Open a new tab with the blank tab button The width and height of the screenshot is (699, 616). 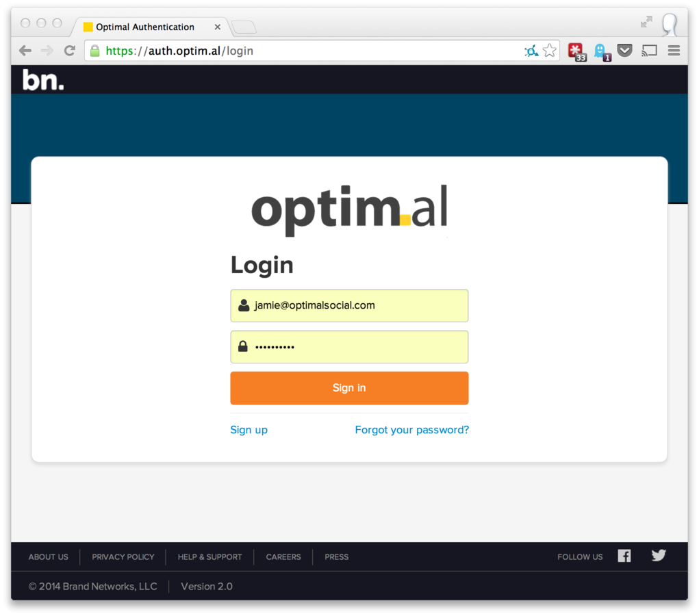tap(244, 27)
